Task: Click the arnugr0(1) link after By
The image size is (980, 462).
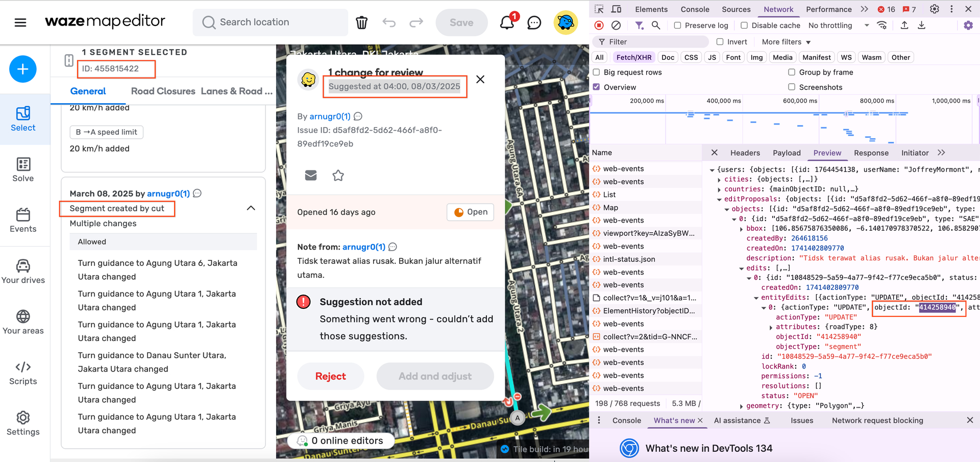Action: (330, 116)
